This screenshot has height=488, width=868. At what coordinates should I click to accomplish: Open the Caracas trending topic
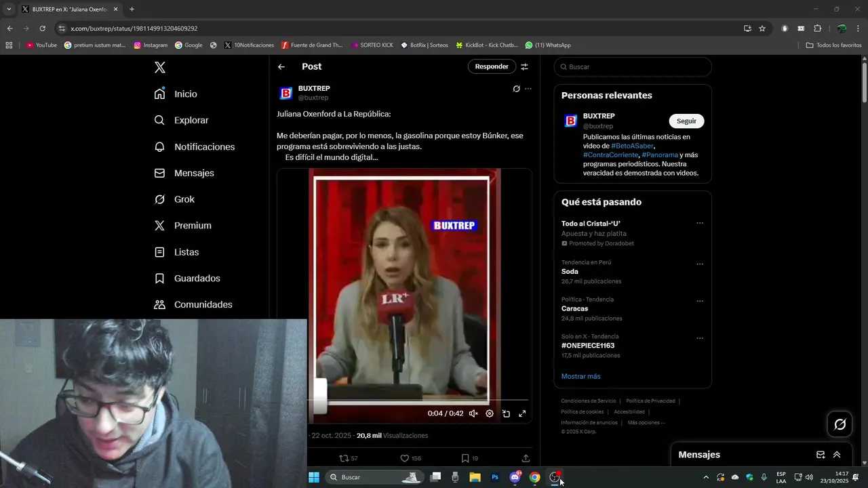[x=574, y=308]
